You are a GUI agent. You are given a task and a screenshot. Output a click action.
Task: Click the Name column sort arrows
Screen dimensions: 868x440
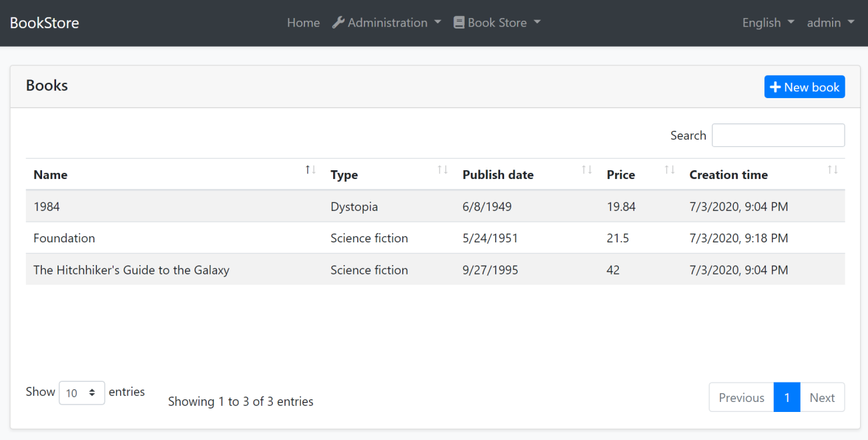pyautogui.click(x=310, y=170)
